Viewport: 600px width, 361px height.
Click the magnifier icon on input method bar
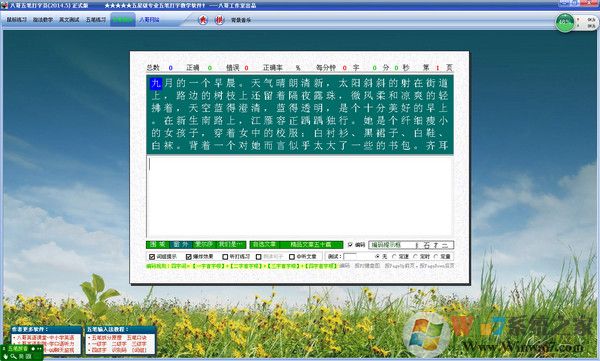click(13, 356)
